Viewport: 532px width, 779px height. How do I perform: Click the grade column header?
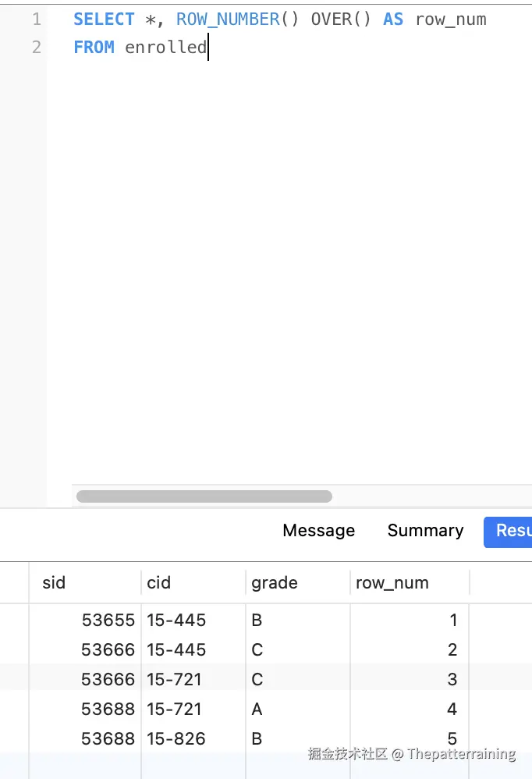pos(274,582)
